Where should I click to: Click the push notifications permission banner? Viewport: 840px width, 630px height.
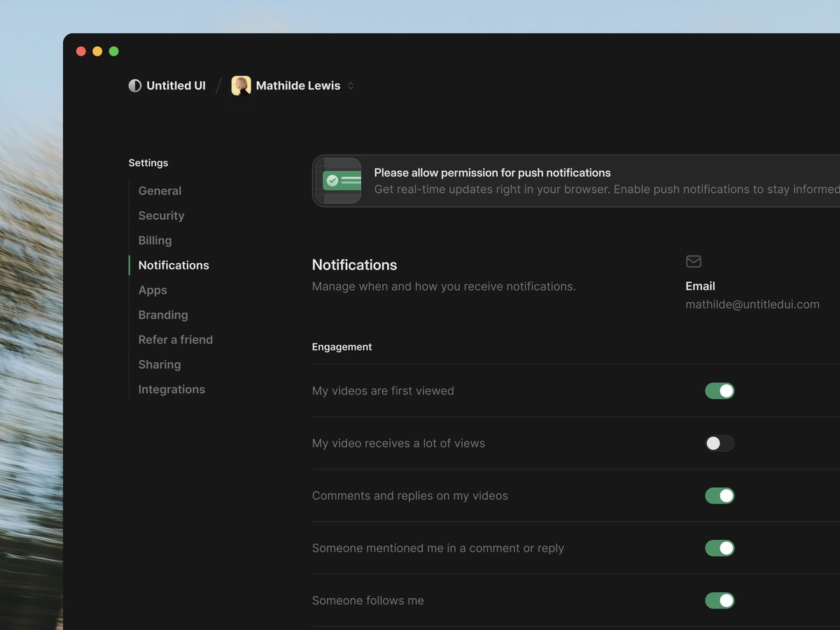(x=576, y=181)
